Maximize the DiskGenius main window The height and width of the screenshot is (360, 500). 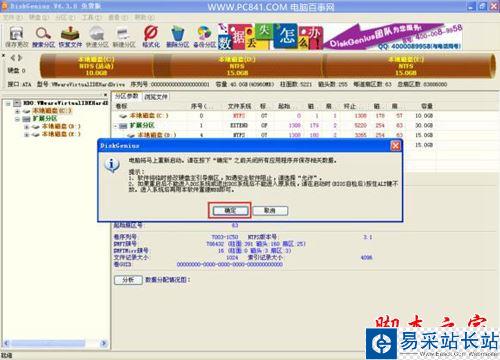pyautogui.click(x=483, y=6)
